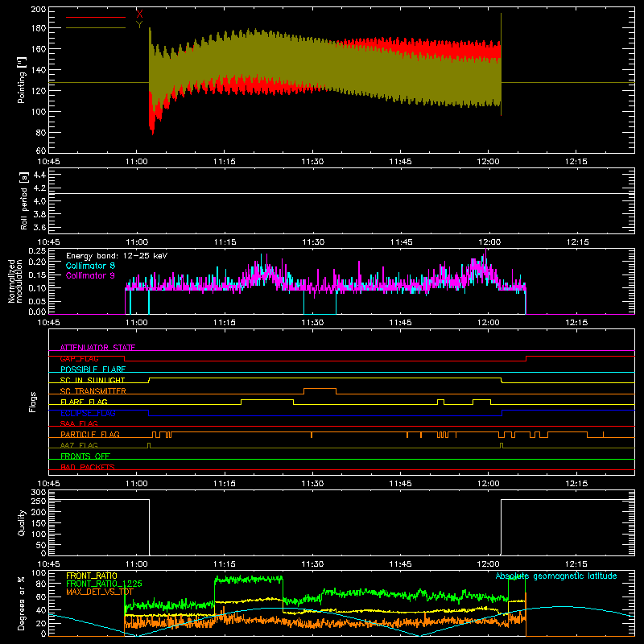Click the SC_TRANSMITTER flag label
The width and height of the screenshot is (644, 644).
click(x=93, y=391)
